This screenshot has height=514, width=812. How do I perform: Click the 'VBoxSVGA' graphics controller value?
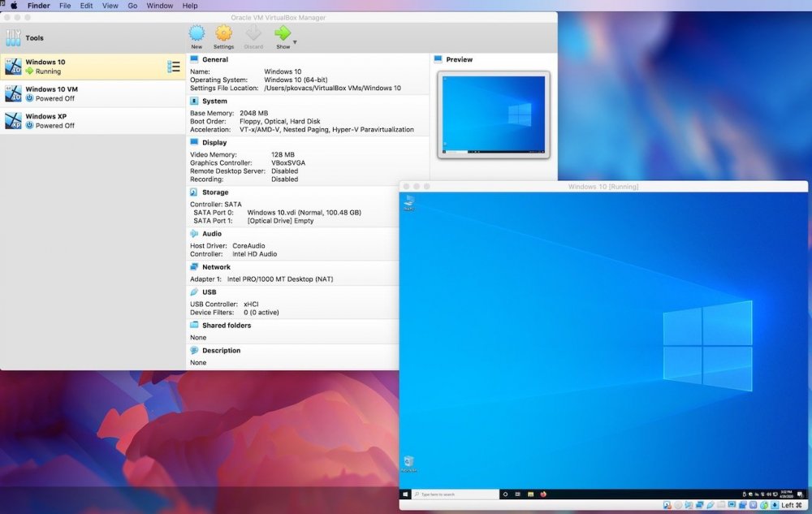[x=288, y=162]
